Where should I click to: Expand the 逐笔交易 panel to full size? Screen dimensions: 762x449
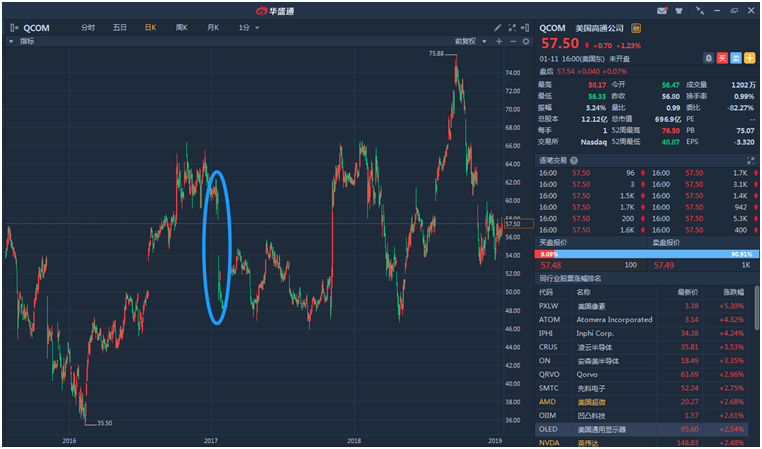(750, 160)
